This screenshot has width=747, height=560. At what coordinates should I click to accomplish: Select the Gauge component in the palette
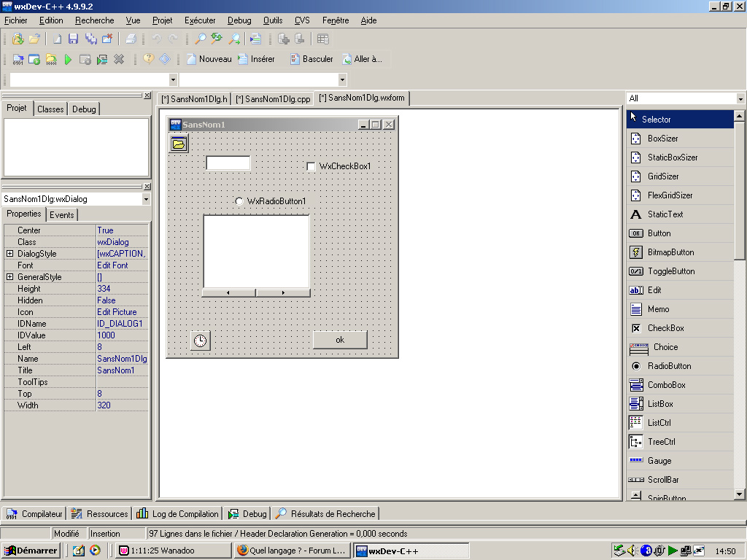[681, 461]
